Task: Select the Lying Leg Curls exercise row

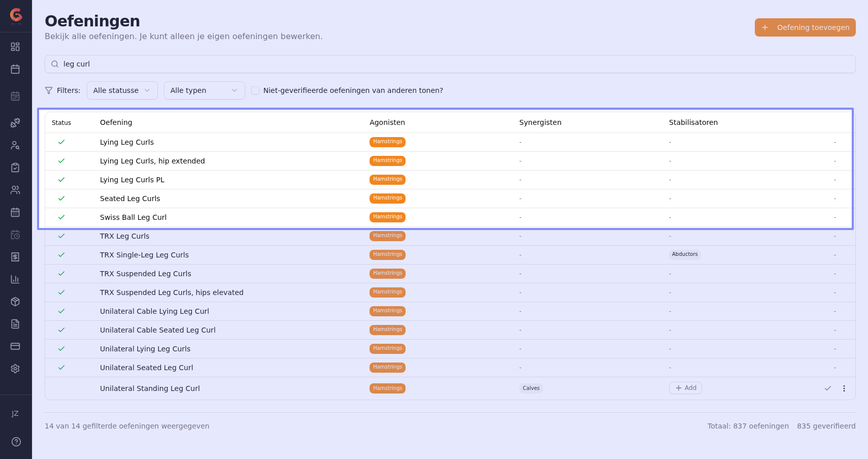Action: click(x=450, y=142)
